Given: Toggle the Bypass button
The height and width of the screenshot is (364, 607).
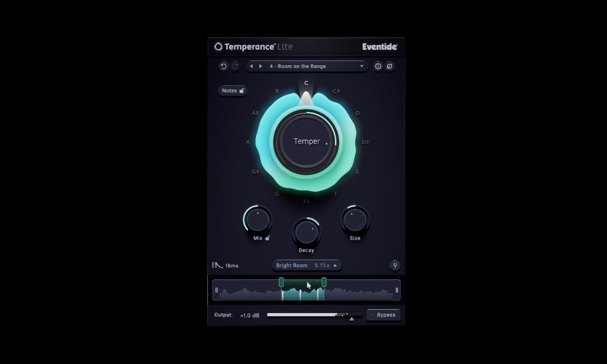Looking at the screenshot, I should (x=383, y=315).
